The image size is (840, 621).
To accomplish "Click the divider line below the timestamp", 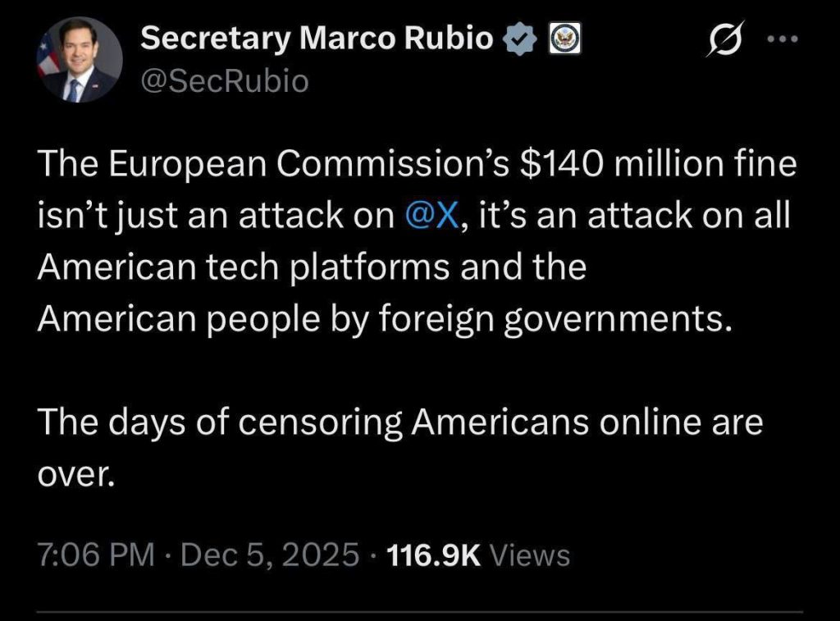I will (420, 610).
